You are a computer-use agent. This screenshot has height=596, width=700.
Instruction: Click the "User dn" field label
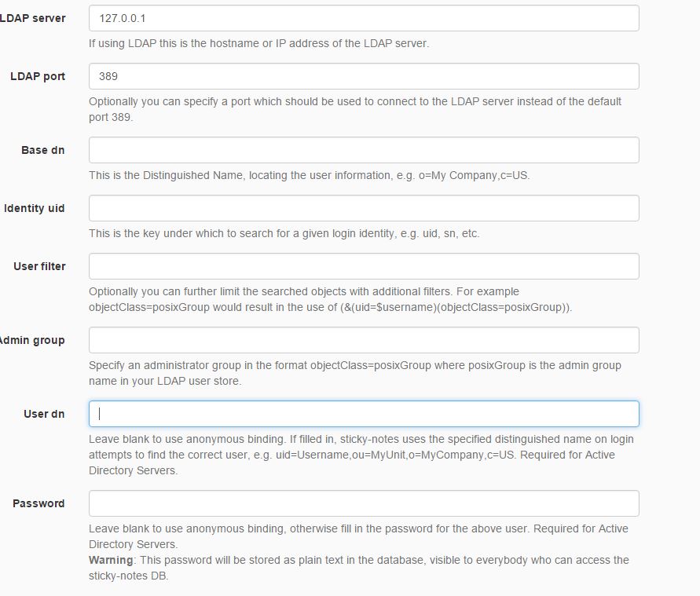coord(44,414)
